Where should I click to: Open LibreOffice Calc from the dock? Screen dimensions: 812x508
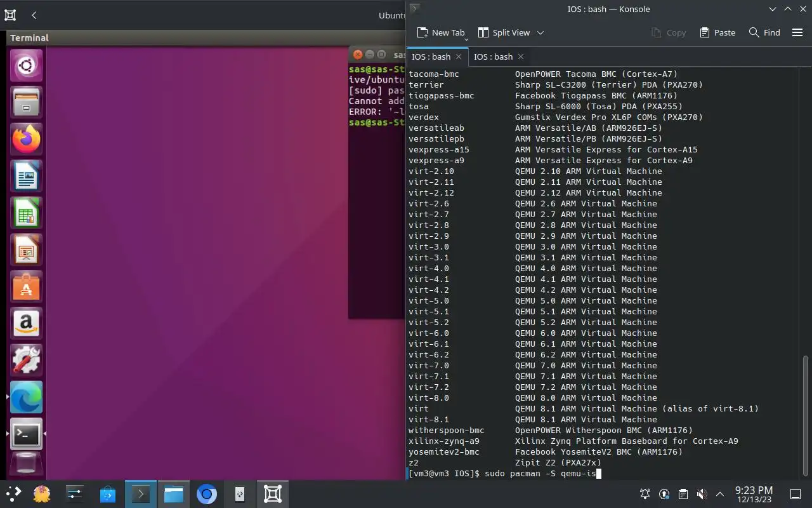click(x=26, y=212)
